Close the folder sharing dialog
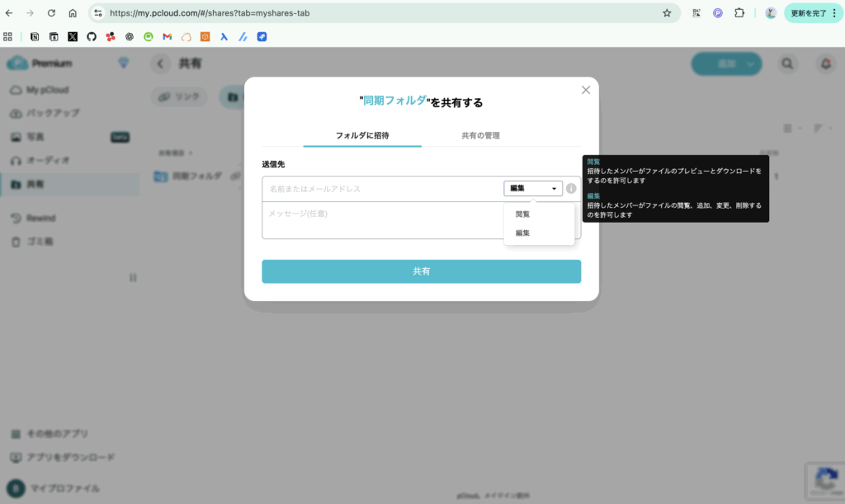845x504 pixels. (586, 90)
